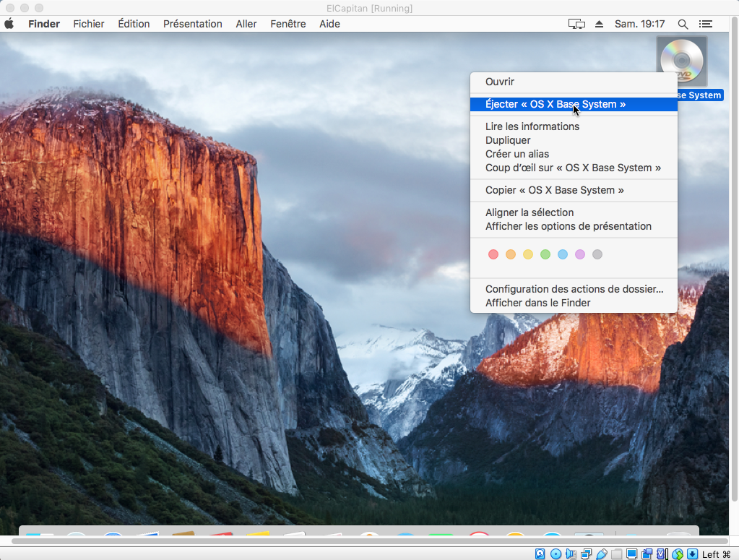
Task: Choose Créer un alias
Action: pos(574,154)
